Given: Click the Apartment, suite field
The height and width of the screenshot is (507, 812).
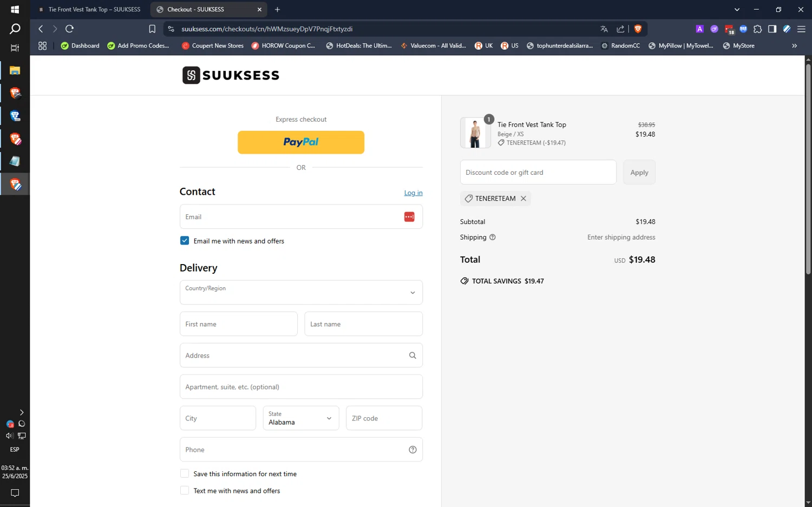Looking at the screenshot, I should [301, 387].
